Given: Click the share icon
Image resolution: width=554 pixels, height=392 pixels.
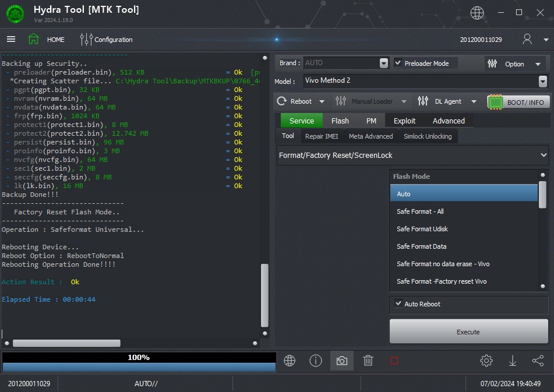Looking at the screenshot, I should point(538,361).
